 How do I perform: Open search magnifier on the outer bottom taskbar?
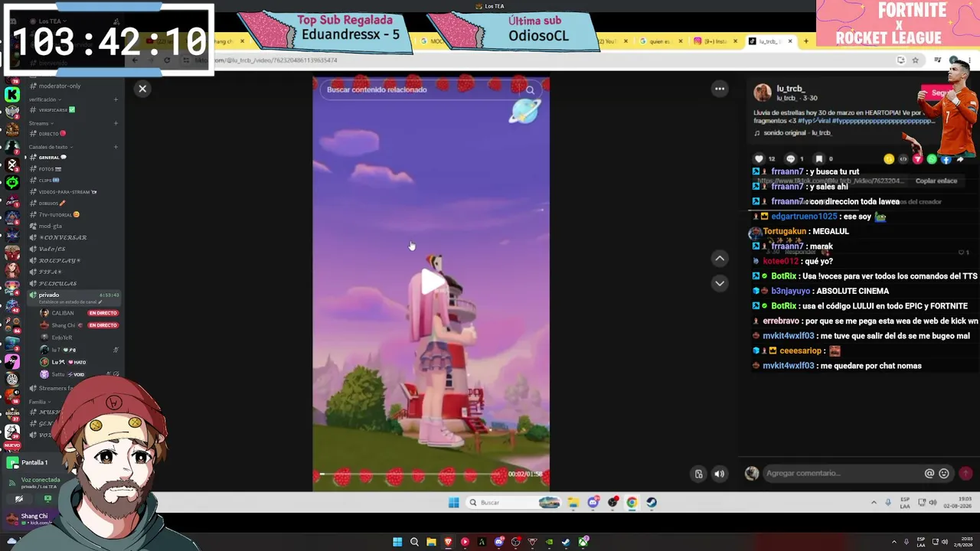[414, 543]
